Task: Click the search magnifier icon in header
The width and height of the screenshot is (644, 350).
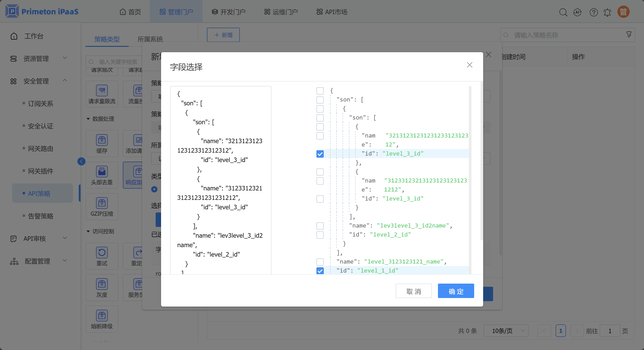Action: point(563,12)
